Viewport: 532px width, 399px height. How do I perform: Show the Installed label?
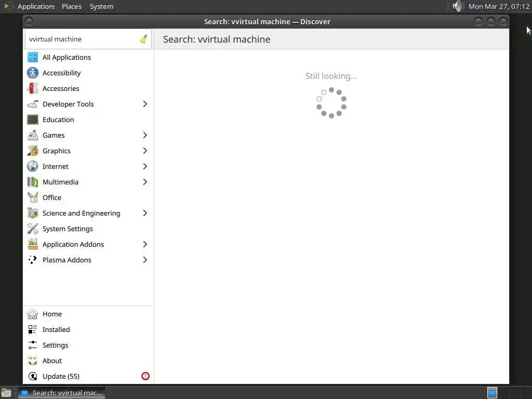(56, 329)
